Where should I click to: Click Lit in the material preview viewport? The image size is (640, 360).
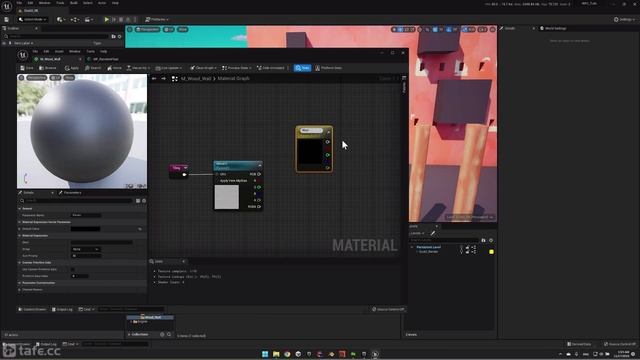point(55,78)
